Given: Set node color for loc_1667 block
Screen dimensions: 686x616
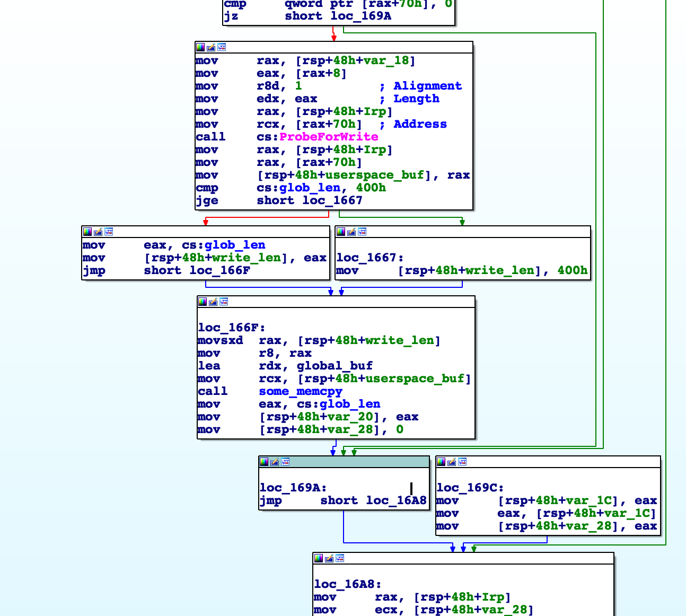Looking at the screenshot, I should point(341,232).
